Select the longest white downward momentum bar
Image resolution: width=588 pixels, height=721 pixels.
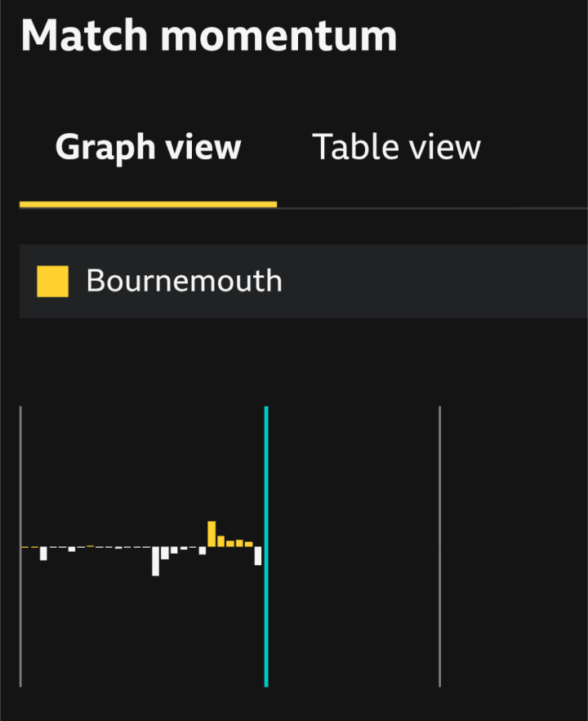(155, 561)
